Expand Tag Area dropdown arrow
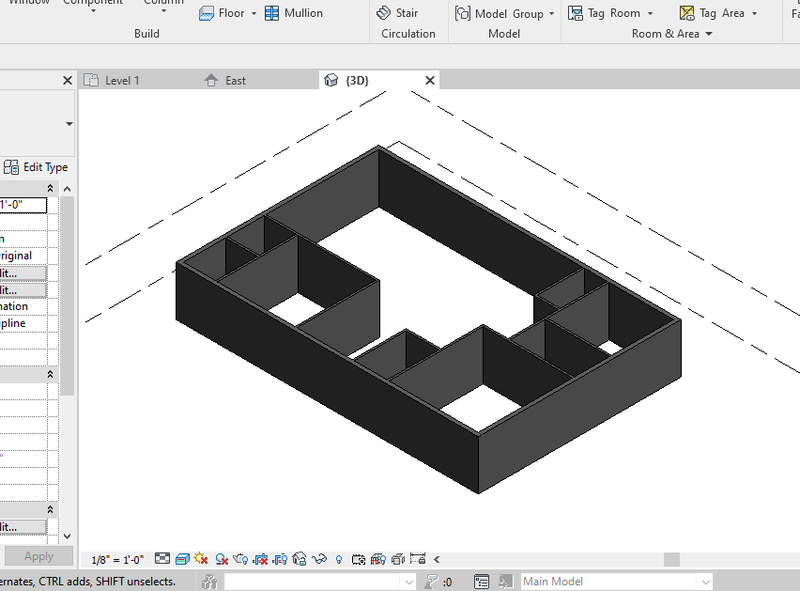The width and height of the screenshot is (800, 591). point(755,14)
